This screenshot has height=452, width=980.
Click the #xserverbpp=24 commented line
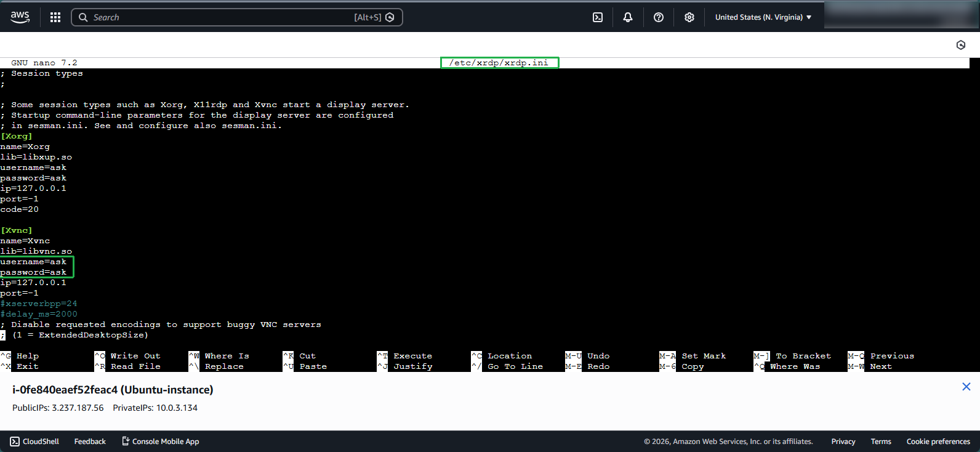(39, 304)
